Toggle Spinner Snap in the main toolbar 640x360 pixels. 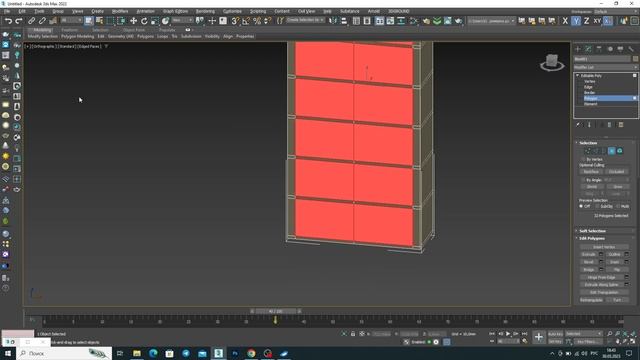tap(267, 21)
